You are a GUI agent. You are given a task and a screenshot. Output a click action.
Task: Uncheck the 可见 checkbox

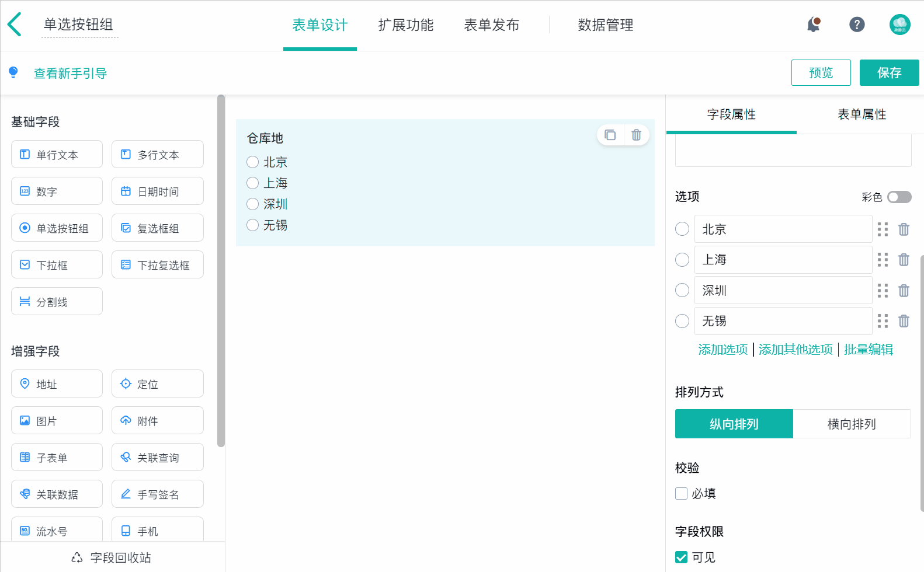682,557
